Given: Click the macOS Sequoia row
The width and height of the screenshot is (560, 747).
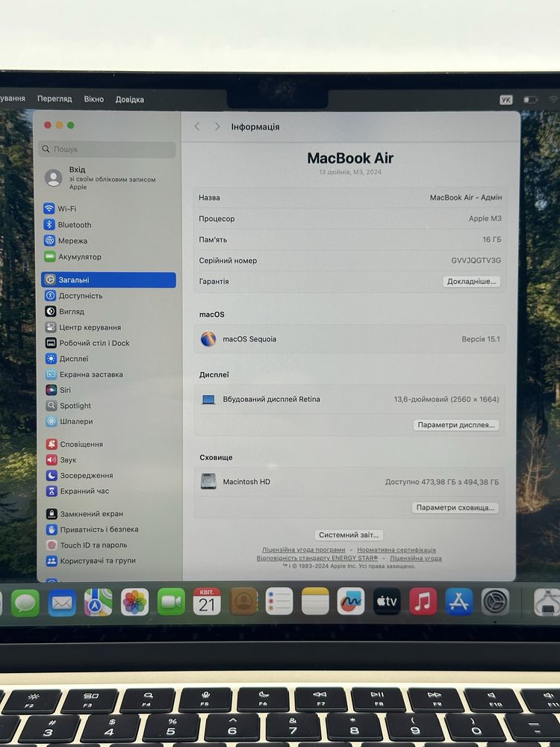Looking at the screenshot, I should click(x=350, y=339).
